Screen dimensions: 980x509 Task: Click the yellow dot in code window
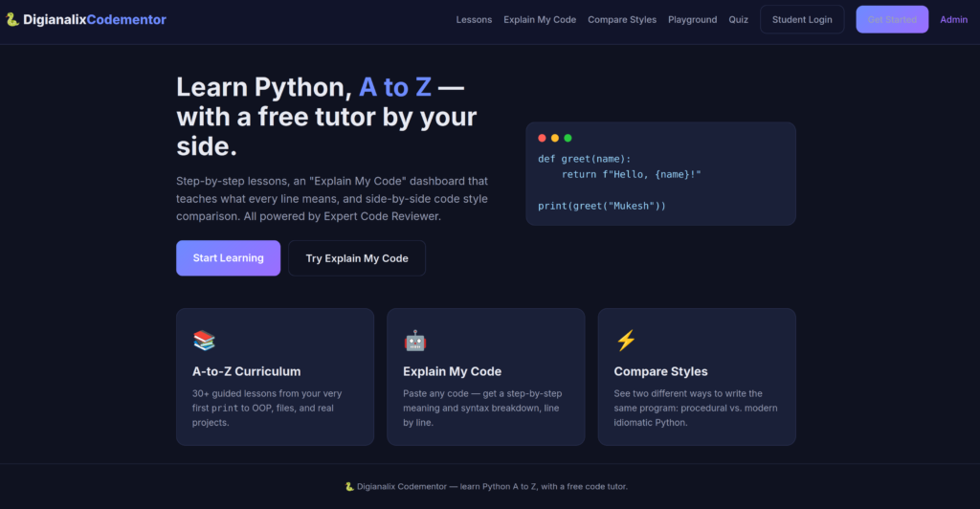555,138
